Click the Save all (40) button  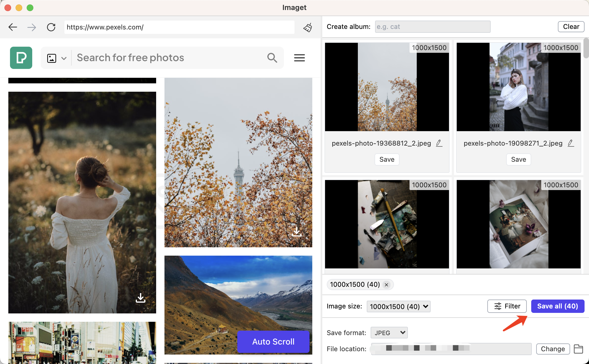point(558,306)
